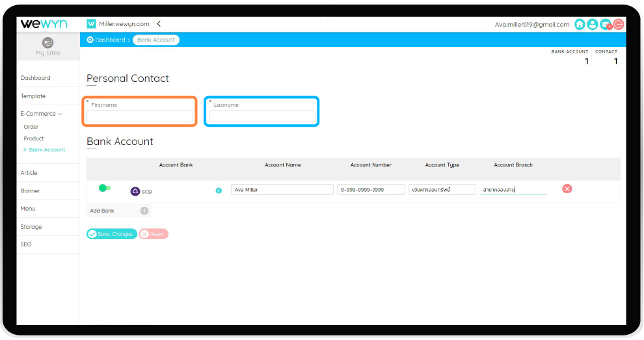Open the SEO sidebar item
This screenshot has height=340, width=644.
click(x=26, y=244)
